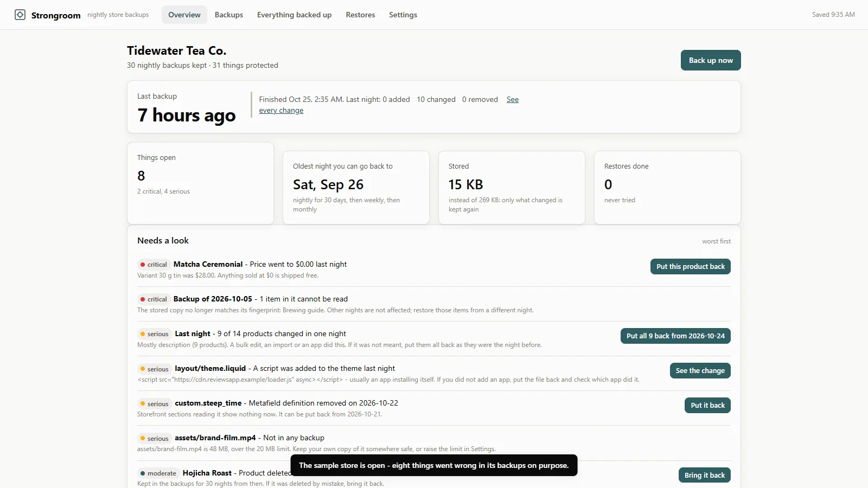This screenshot has width=868, height=488.
Task: Click the Last night item title
Action: click(193, 333)
